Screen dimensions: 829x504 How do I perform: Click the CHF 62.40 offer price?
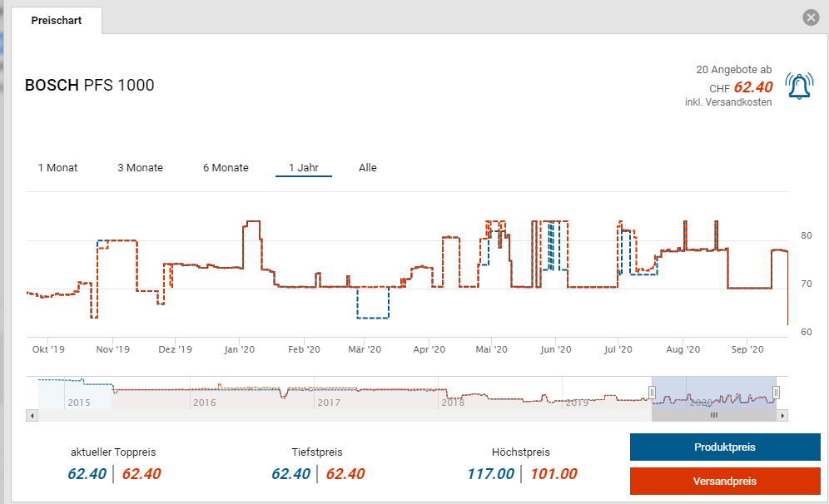pyautogui.click(x=752, y=87)
